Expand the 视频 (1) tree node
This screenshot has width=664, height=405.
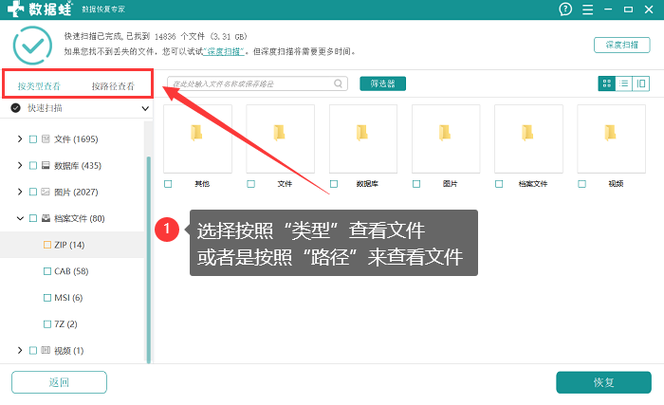(19, 350)
